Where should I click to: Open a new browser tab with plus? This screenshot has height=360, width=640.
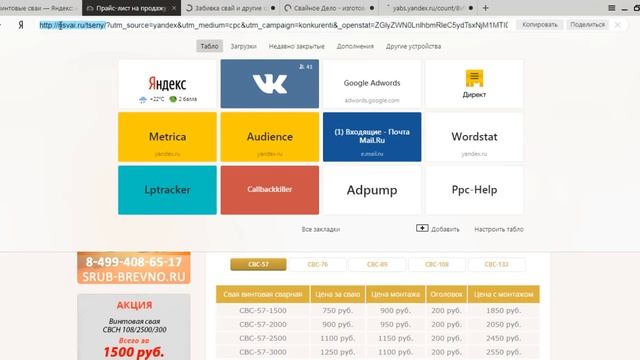(485, 8)
